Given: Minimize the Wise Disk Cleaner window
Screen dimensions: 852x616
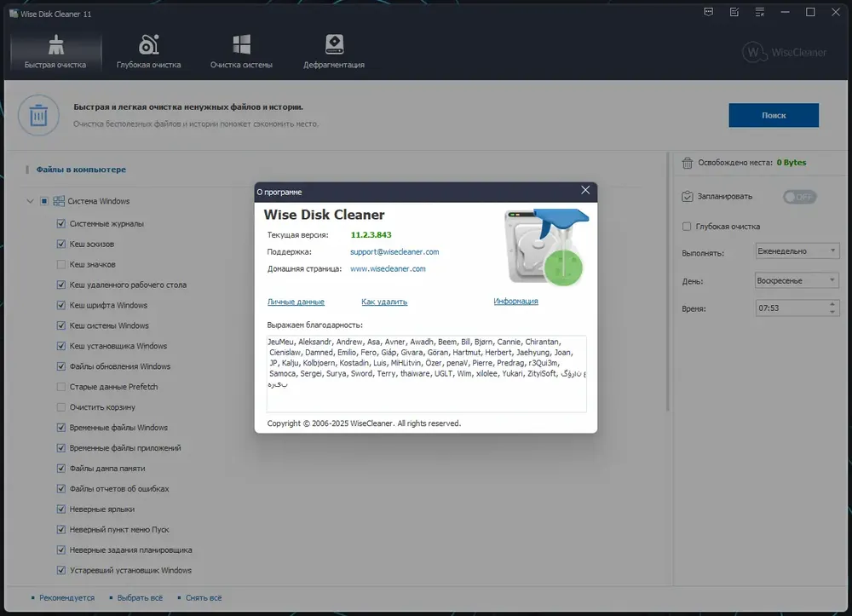Looking at the screenshot, I should (785, 12).
